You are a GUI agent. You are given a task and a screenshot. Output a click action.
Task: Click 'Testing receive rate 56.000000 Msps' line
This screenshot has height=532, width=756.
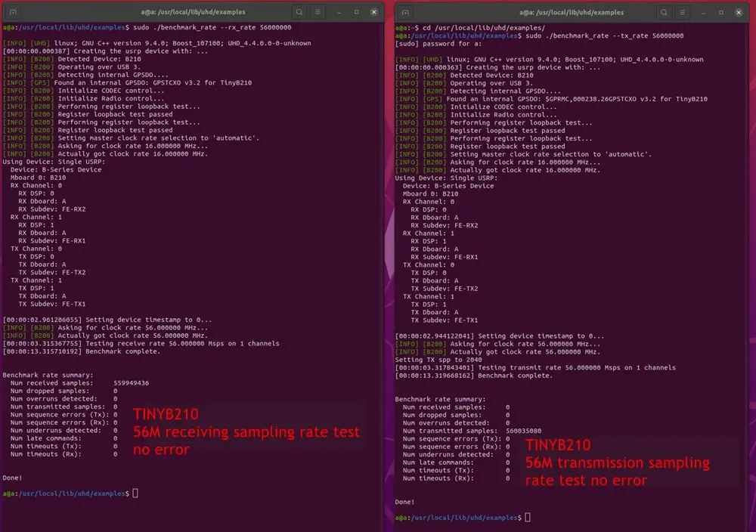pyautogui.click(x=141, y=344)
